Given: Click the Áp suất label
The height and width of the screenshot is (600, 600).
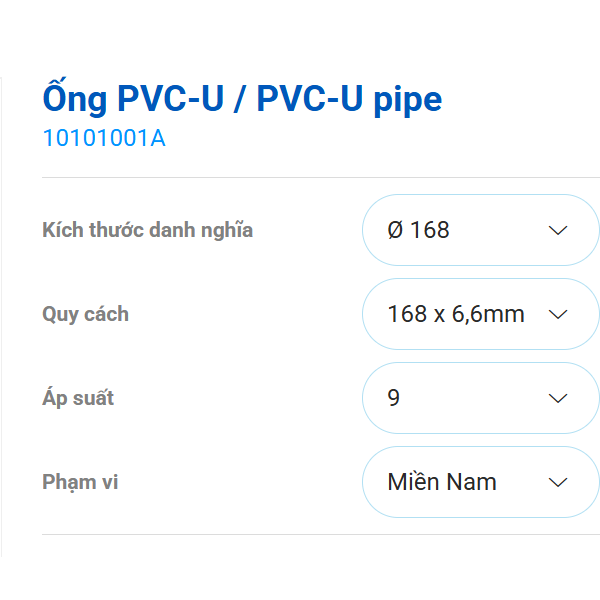Looking at the screenshot, I should [78, 398].
